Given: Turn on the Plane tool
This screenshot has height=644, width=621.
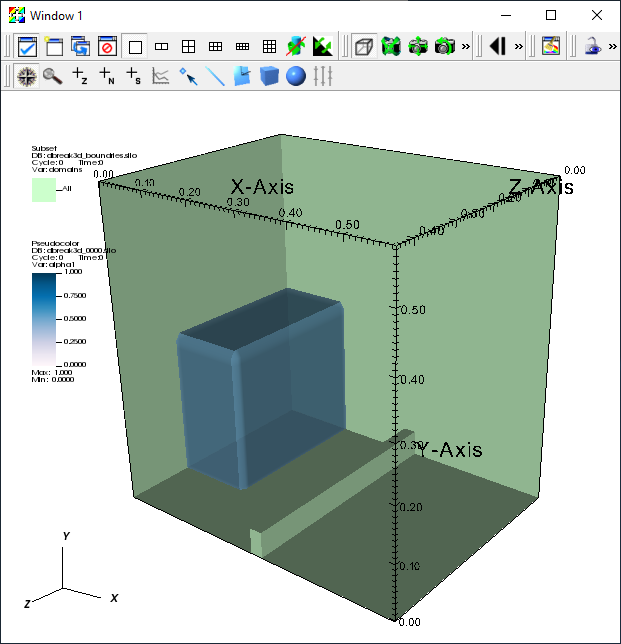Looking at the screenshot, I should tap(242, 76).
